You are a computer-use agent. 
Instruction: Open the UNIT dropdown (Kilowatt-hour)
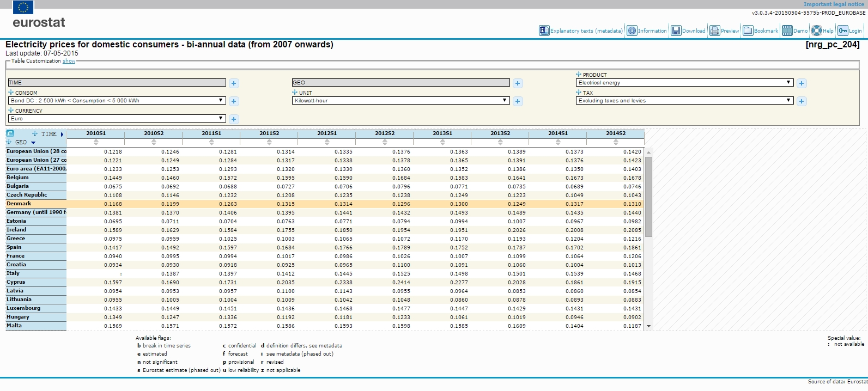tap(401, 101)
